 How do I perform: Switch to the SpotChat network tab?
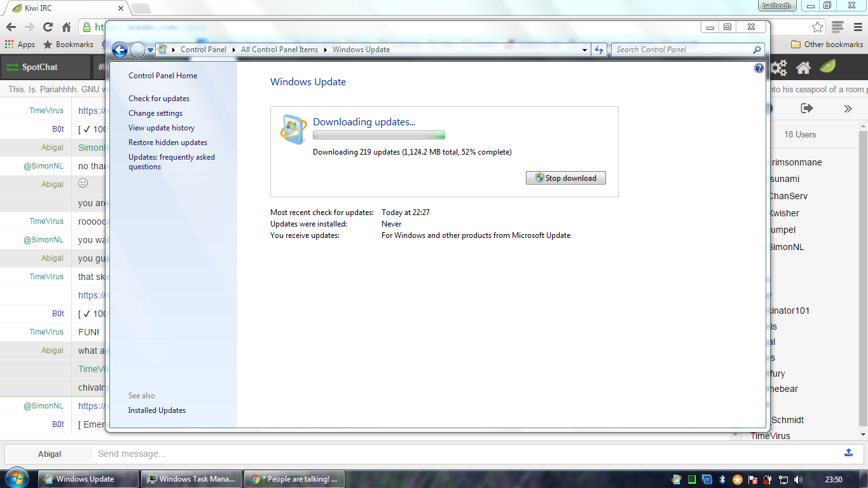pos(45,67)
